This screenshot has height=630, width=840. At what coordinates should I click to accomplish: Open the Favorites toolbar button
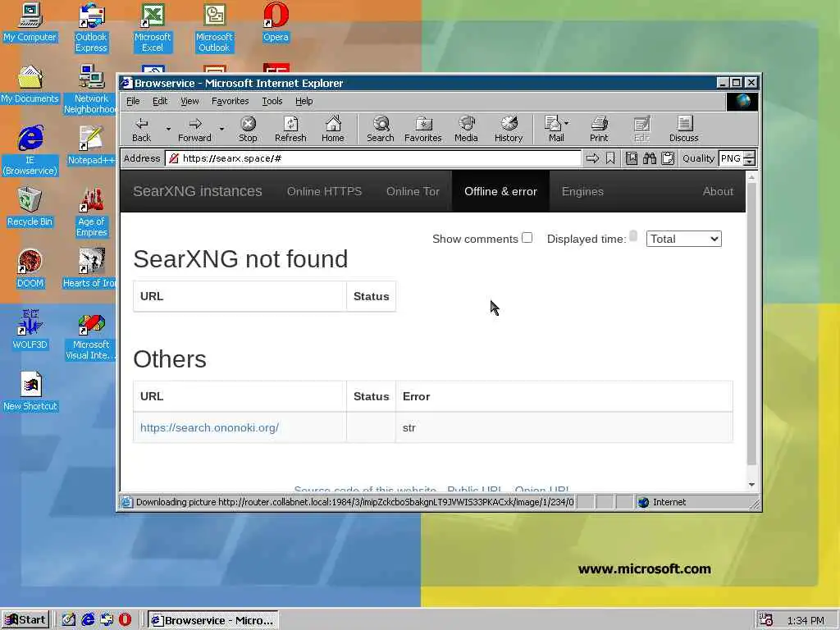pyautogui.click(x=423, y=130)
